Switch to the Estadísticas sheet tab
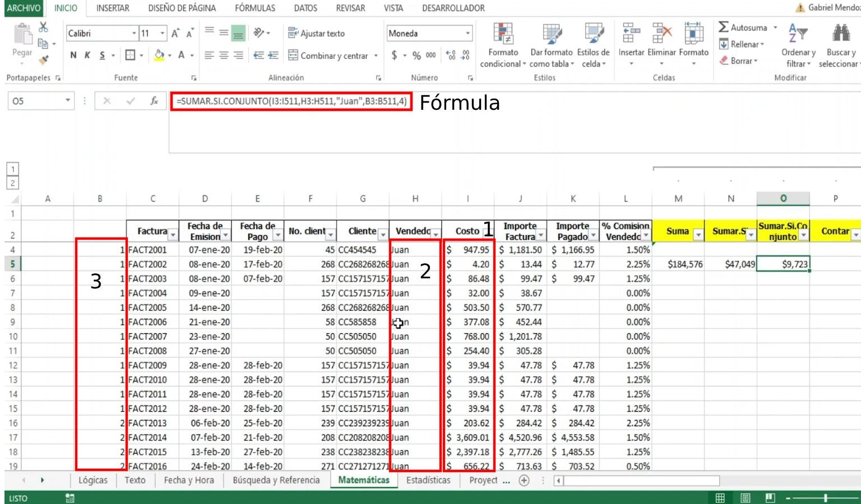This screenshot has width=861, height=504. [428, 480]
